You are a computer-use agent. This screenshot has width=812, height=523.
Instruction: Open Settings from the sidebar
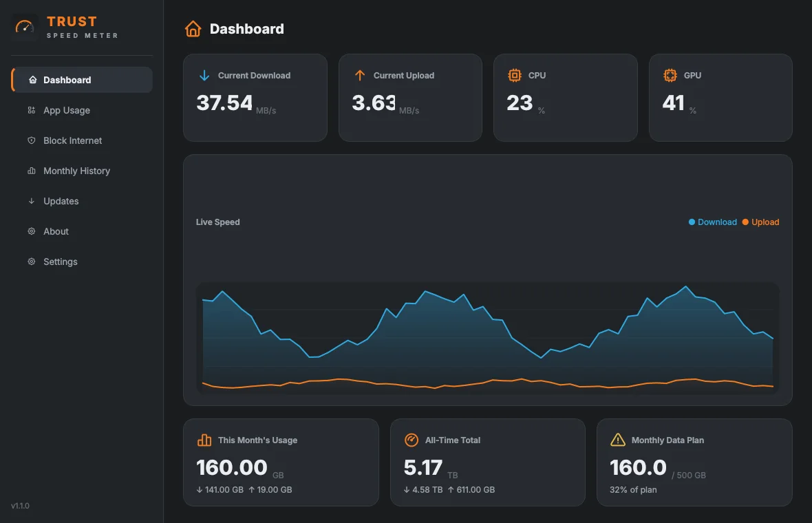[x=82, y=261]
